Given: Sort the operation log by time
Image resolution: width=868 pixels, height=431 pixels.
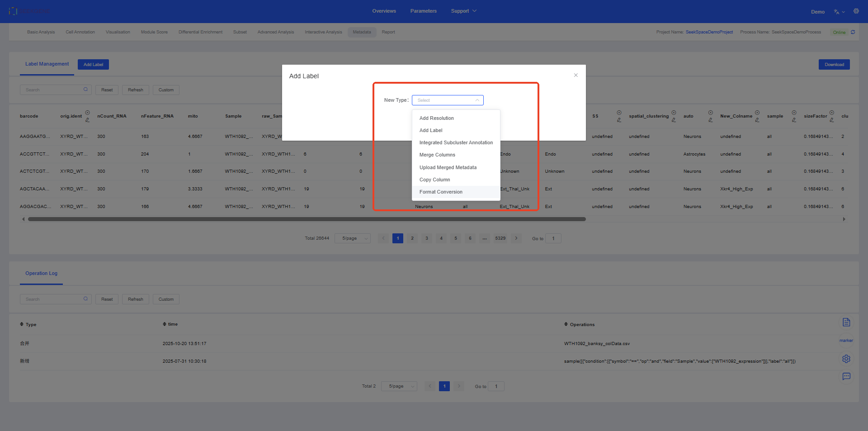Looking at the screenshot, I should (165, 324).
